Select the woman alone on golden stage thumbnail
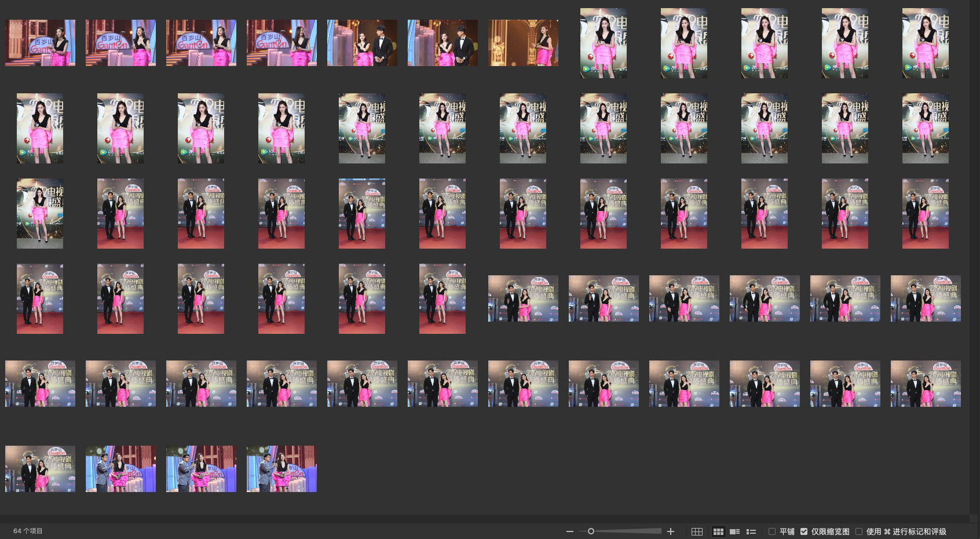Viewport: 980px width, 539px height. [523, 43]
